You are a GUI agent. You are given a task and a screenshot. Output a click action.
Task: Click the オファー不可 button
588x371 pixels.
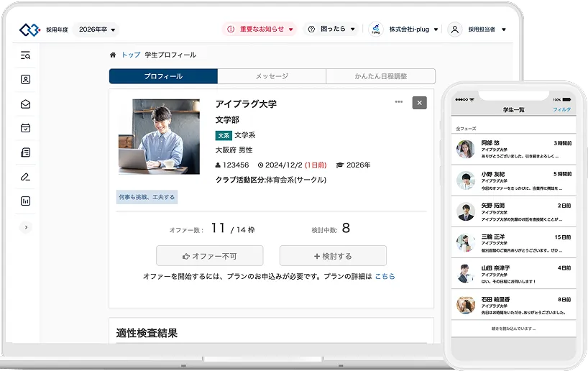point(209,256)
